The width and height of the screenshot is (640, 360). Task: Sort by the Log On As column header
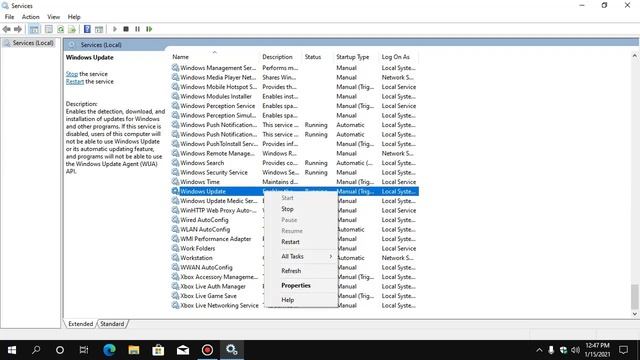point(399,57)
